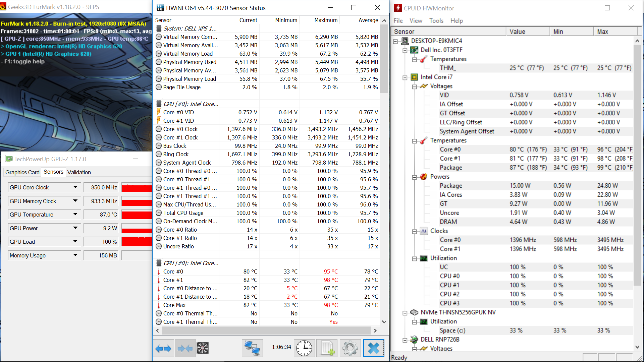Select the Package temperature row in HWMonitor
The image size is (644, 362).
(x=536, y=168)
